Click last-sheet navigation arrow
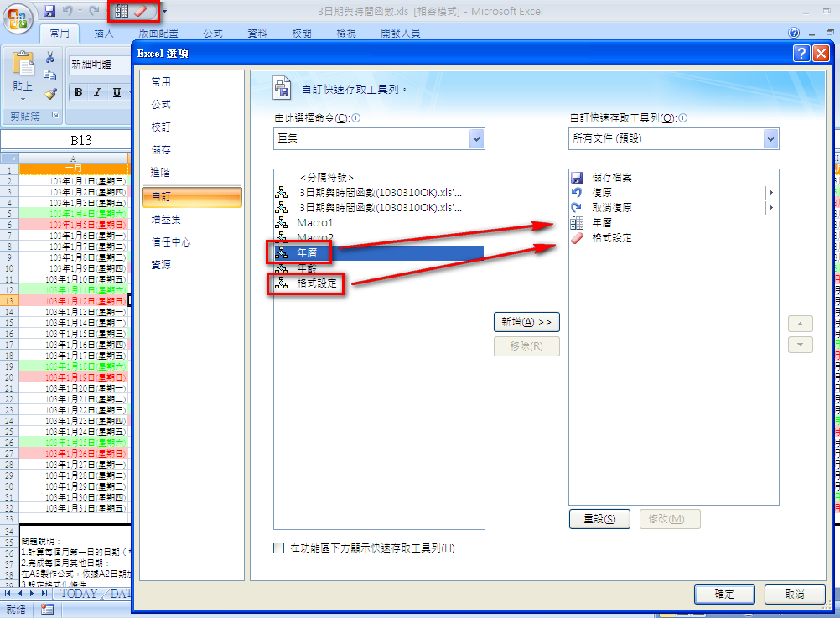This screenshot has width=840, height=618. [44, 594]
